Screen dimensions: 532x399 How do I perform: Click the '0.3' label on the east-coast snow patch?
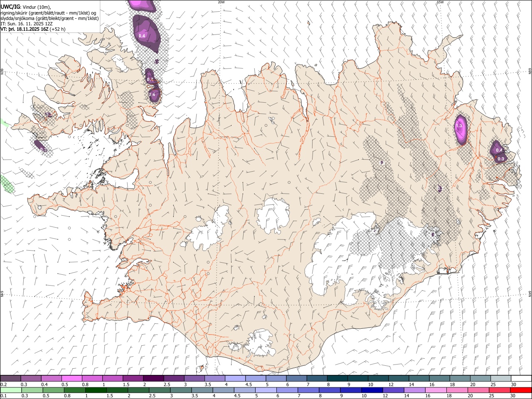click(500, 159)
